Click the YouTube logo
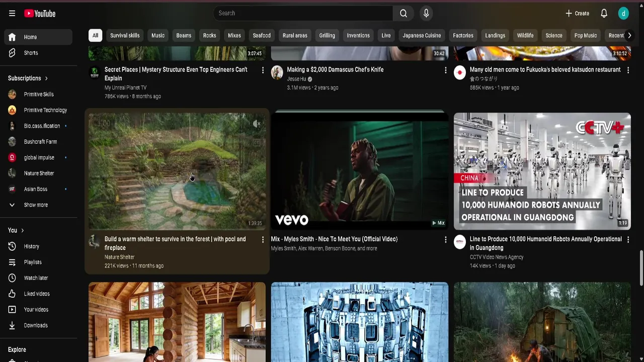Viewport: 644px width, 362px height. coord(40,14)
